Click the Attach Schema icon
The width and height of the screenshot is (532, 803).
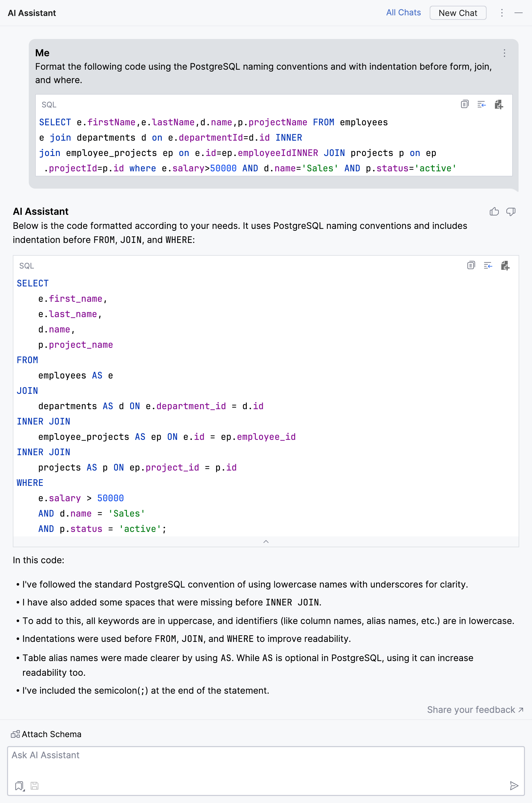tap(15, 734)
